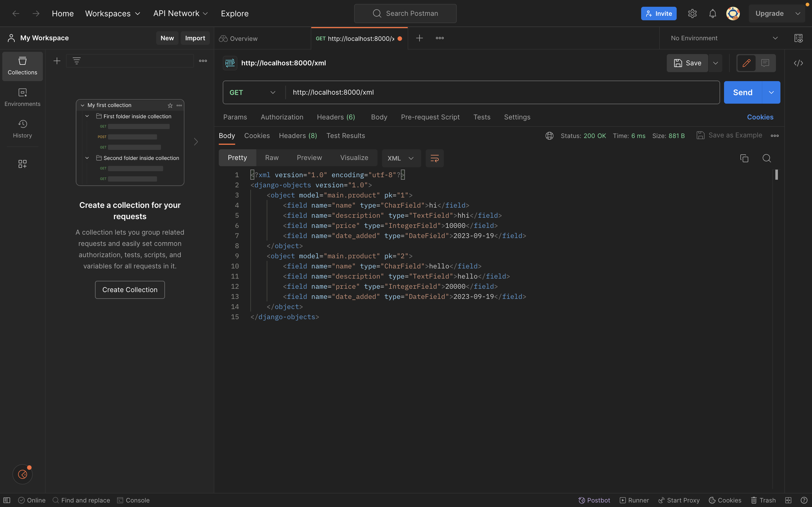Open the History panel

point(22,128)
